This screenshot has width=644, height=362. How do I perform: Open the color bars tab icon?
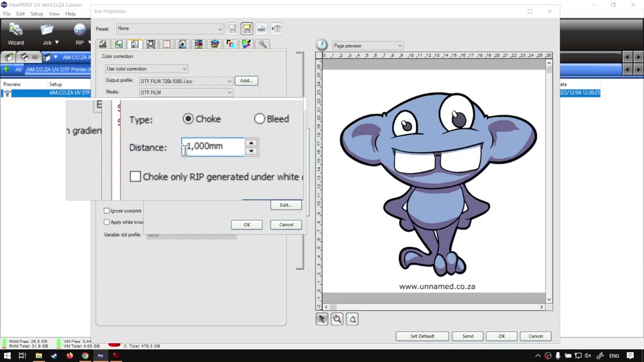pyautogui.click(x=199, y=44)
